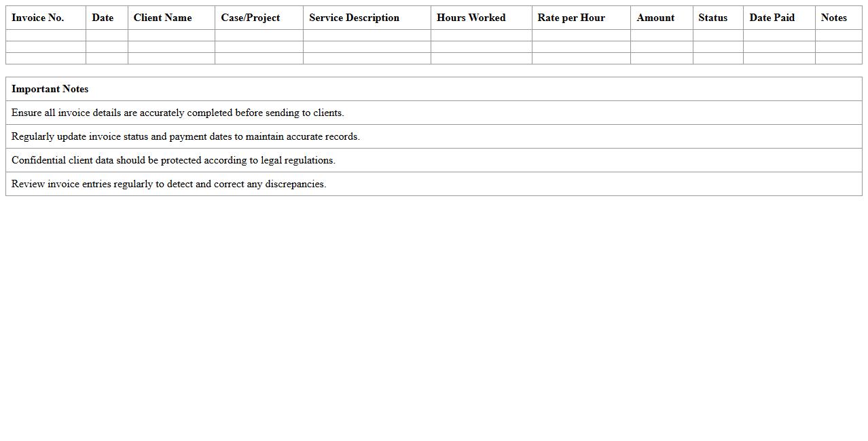Select the note about sending invoices to clients
Viewport: 868px width, 441px height.
click(x=178, y=113)
